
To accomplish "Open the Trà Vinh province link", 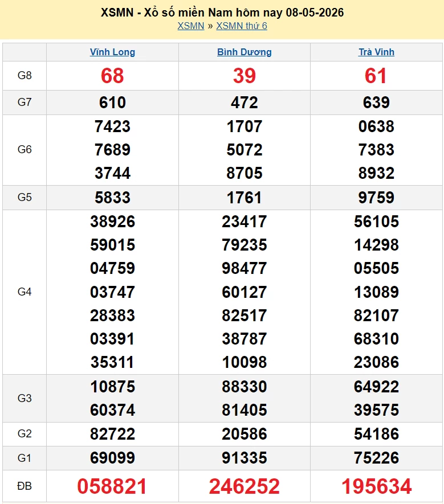I will pos(376,52).
